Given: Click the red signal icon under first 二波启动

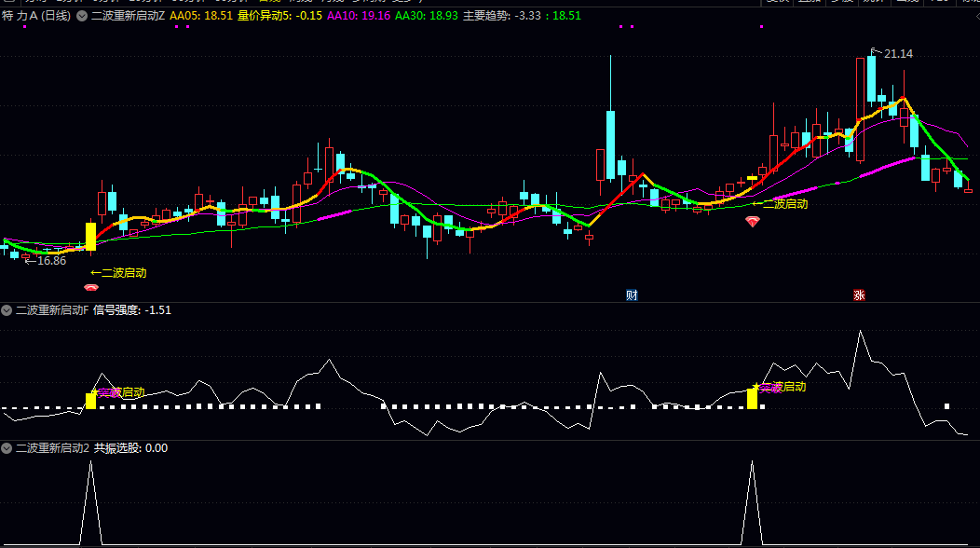Looking at the screenshot, I should [91, 288].
